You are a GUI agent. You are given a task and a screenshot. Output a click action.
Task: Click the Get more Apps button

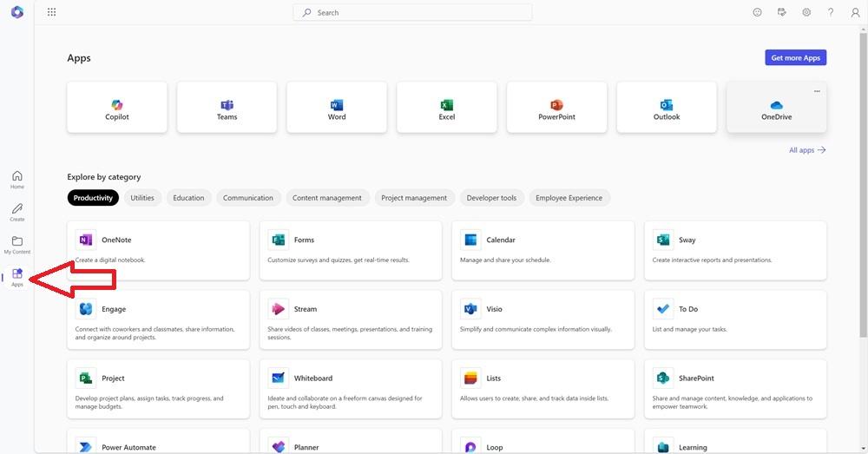[x=794, y=58]
